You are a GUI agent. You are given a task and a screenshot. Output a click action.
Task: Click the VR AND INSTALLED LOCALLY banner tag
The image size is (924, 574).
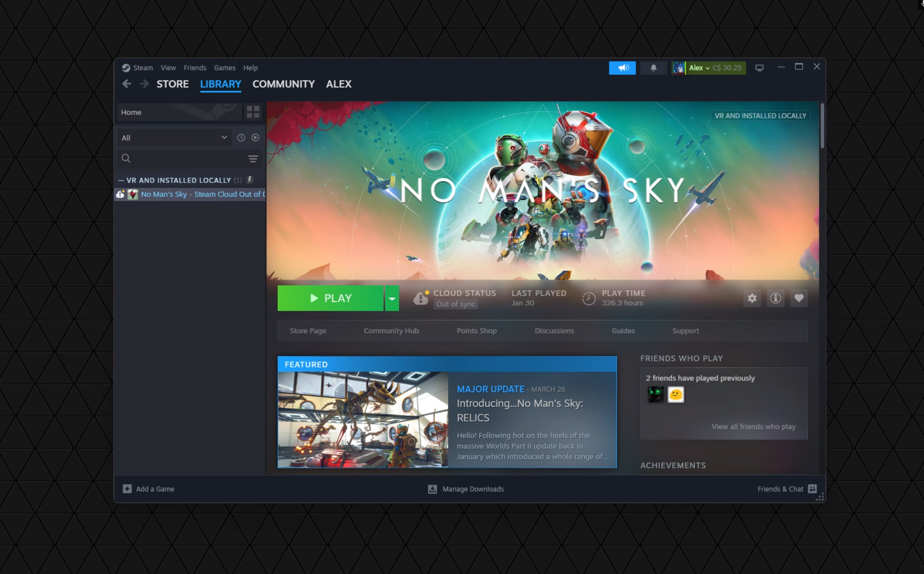(x=760, y=116)
